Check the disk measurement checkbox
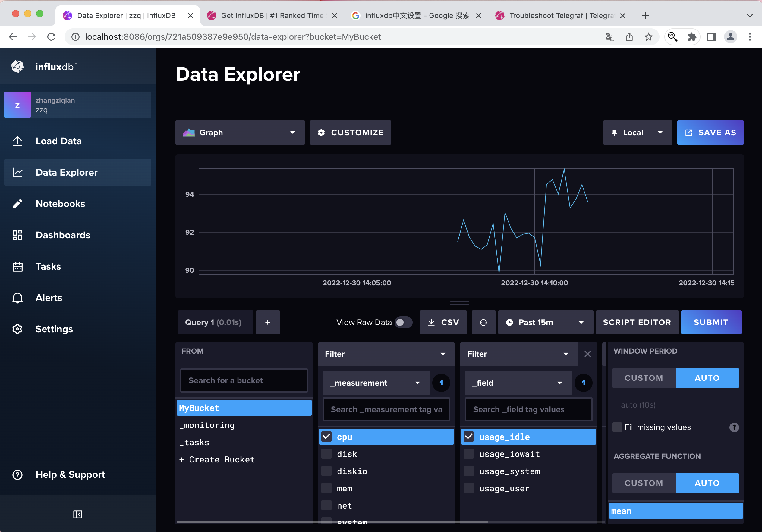This screenshot has height=532, width=762. tap(326, 454)
